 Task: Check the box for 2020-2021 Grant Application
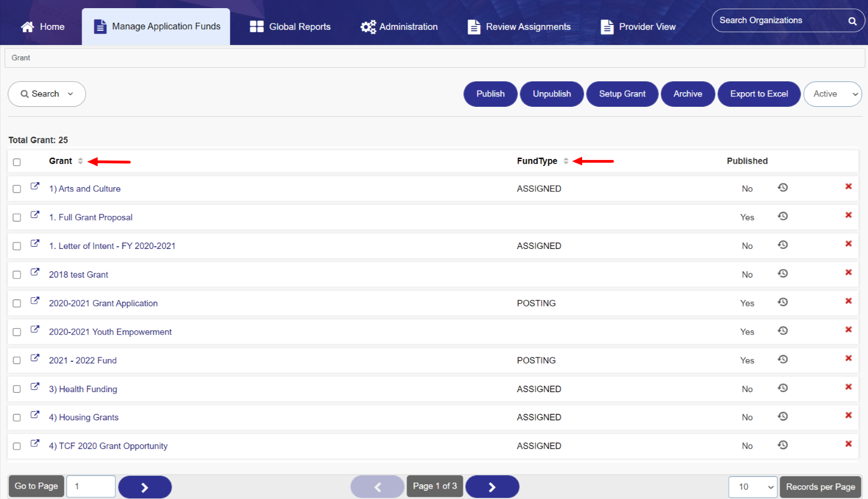pos(17,304)
